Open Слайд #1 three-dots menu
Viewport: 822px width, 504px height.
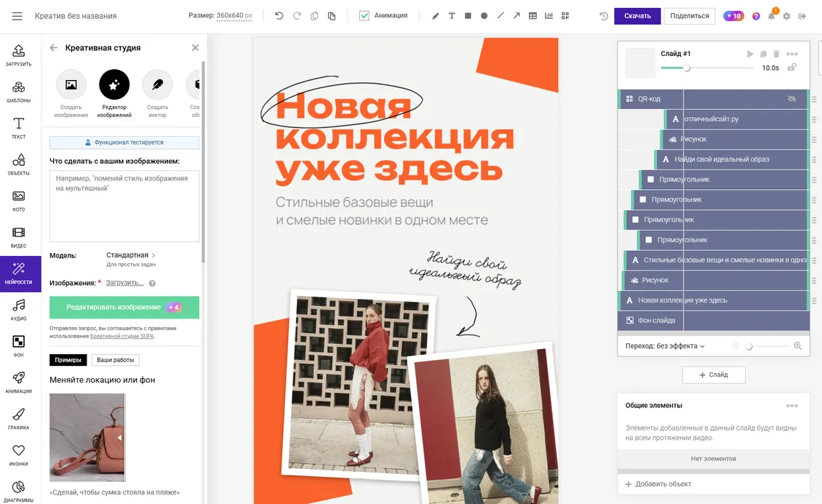click(x=792, y=54)
